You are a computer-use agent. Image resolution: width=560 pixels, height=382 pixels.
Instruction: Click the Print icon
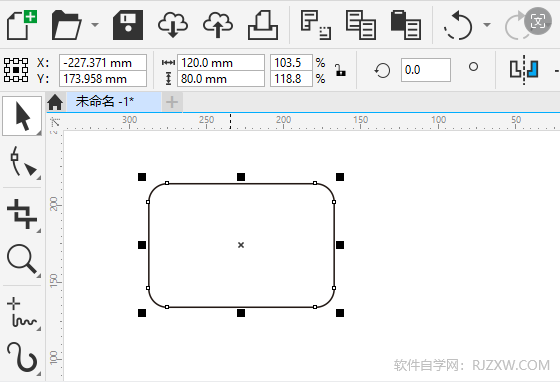263,25
